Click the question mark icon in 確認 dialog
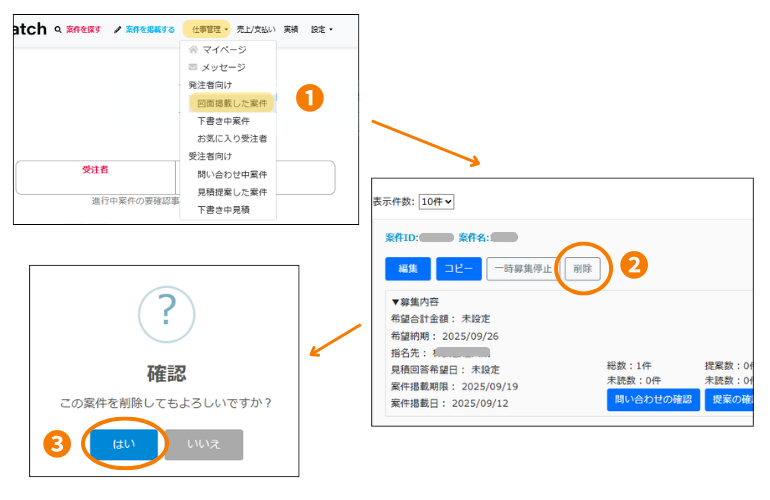 (x=166, y=314)
